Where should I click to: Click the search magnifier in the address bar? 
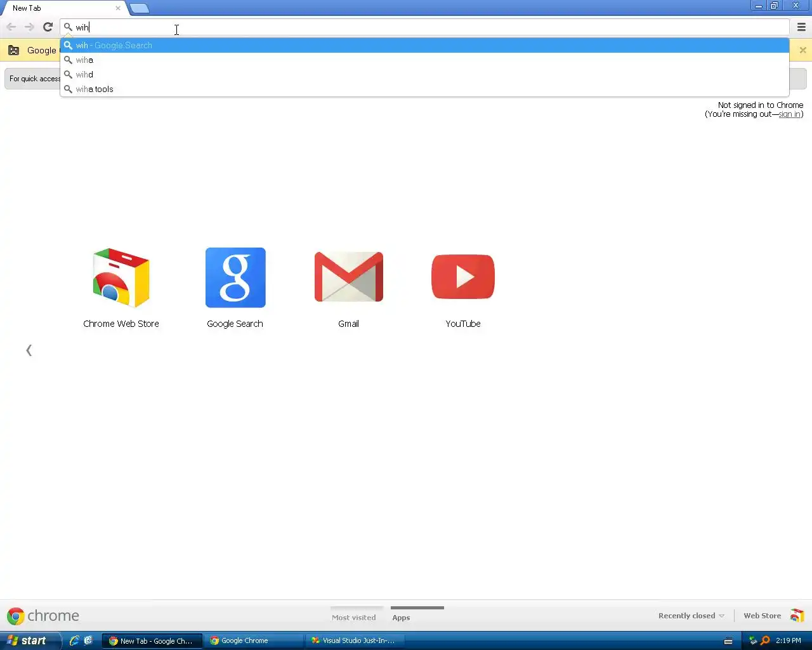tap(68, 27)
